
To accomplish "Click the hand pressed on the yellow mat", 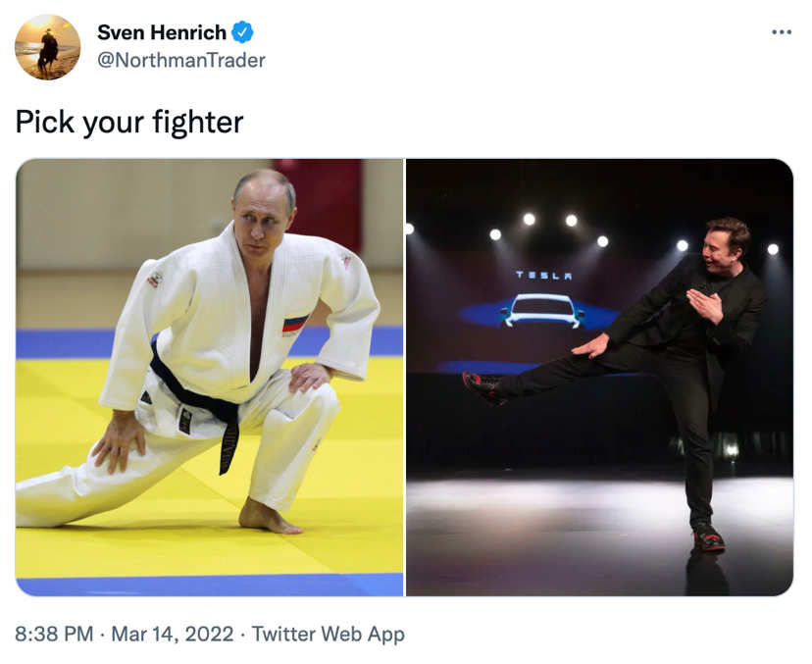I will pyautogui.click(x=120, y=440).
